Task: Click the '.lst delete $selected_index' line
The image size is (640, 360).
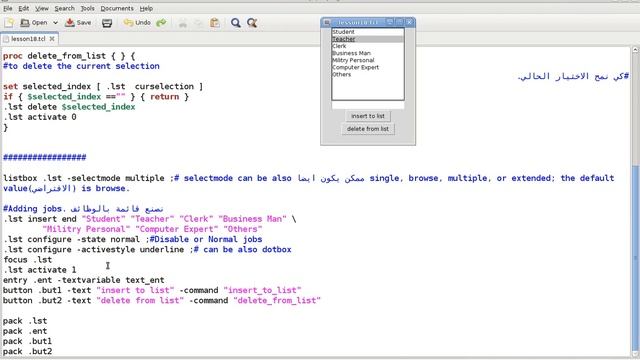Action: (x=69, y=107)
